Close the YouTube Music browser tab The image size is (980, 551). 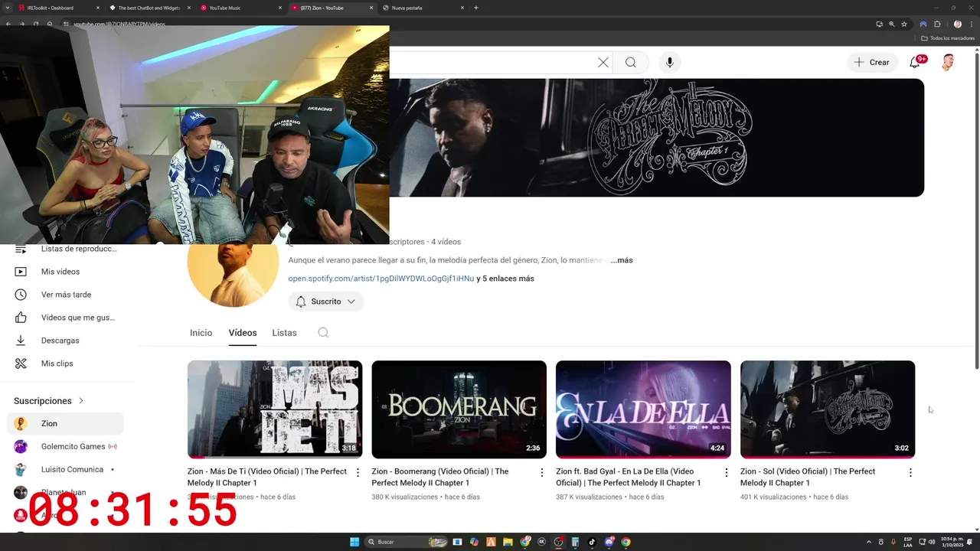coord(279,8)
